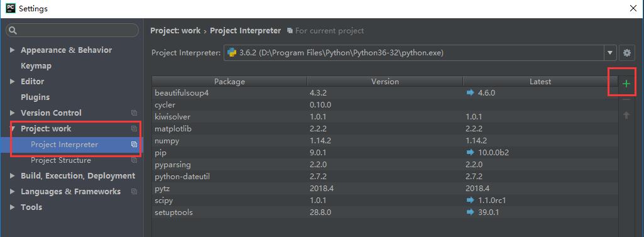644x237 pixels.
Task: Click update arrow beside beautifulsoup4 latest 4.6.0
Action: pyautogui.click(x=470, y=93)
